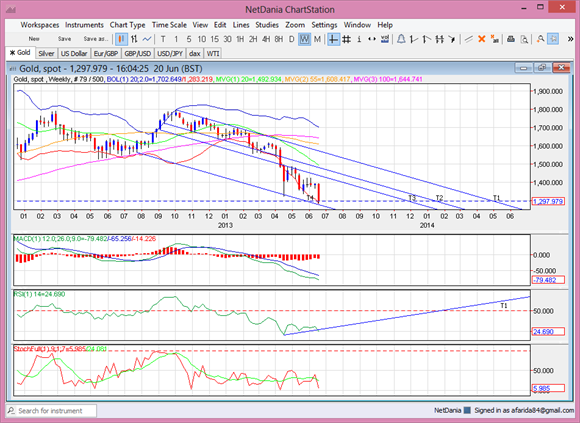Open the Help menu
The image size is (580, 423).
(x=385, y=25)
